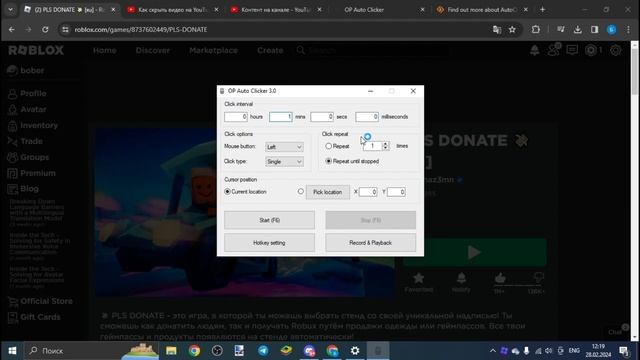640x360 pixels.
Task: Click the ENG language indicator
Action: tap(574, 351)
